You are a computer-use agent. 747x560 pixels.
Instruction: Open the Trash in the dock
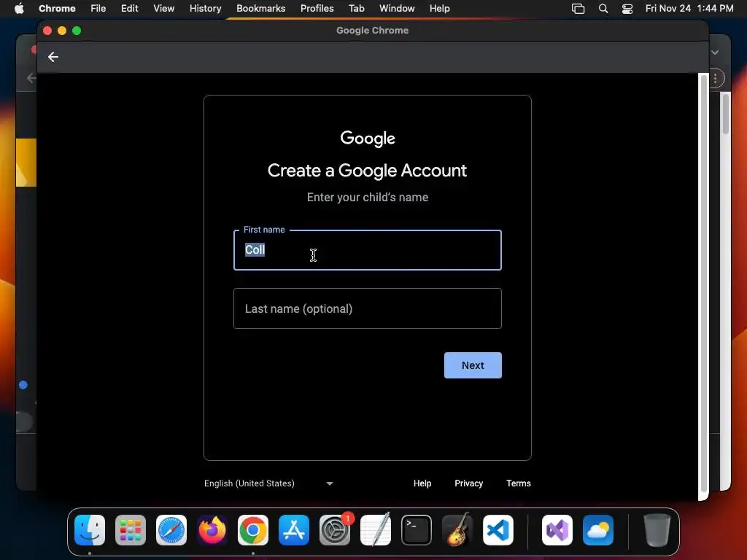click(657, 530)
